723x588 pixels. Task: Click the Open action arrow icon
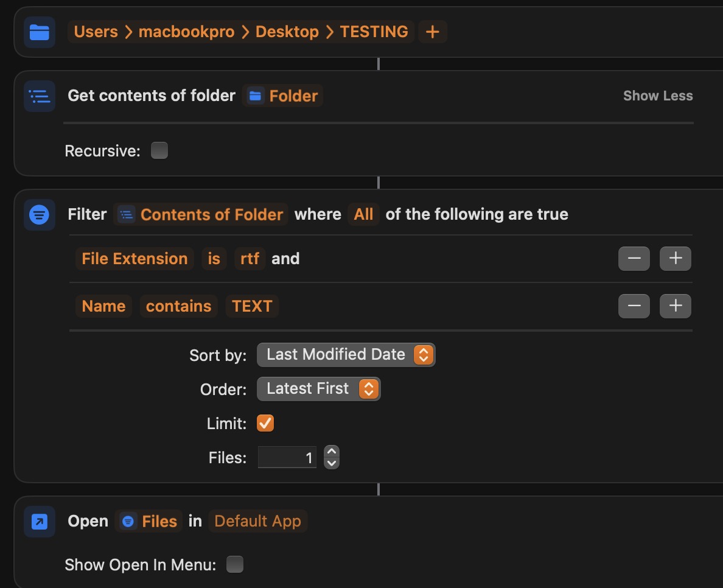40,522
